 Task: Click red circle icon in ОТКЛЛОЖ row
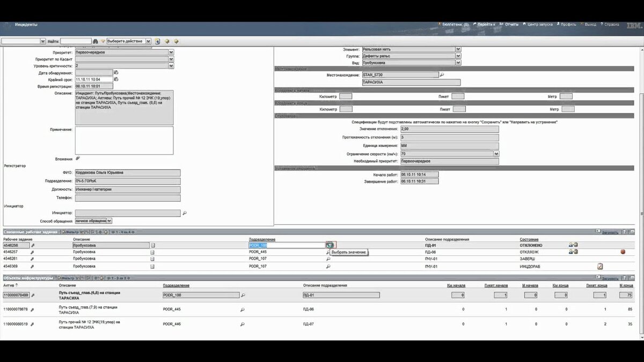point(623,252)
